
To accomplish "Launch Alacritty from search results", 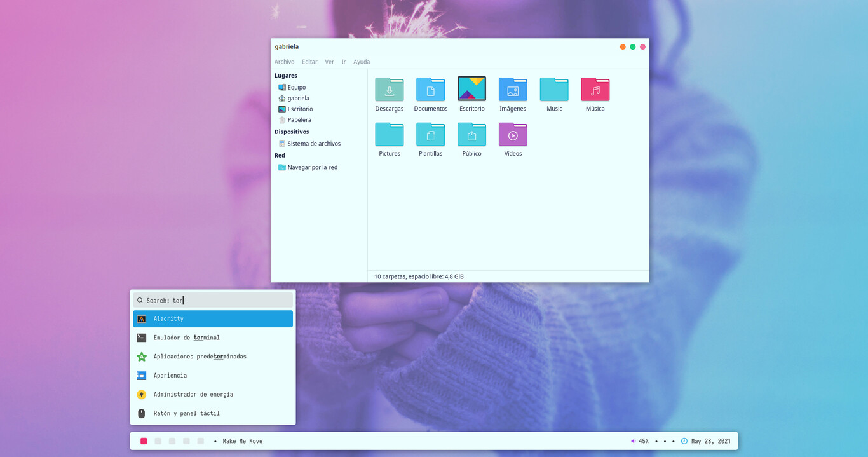I will (213, 318).
